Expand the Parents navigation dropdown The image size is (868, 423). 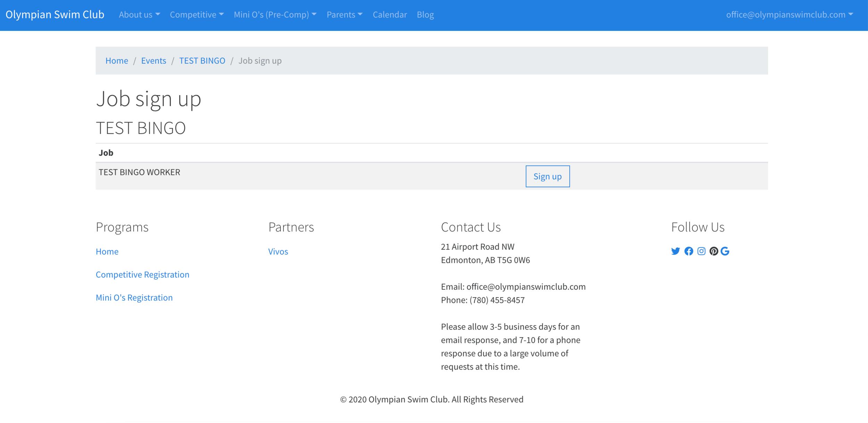tap(344, 15)
